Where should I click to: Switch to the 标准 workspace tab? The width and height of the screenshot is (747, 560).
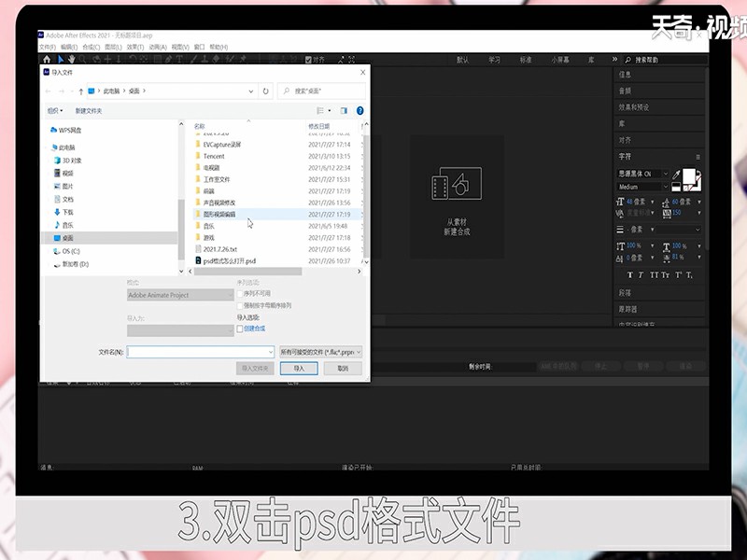coord(526,60)
